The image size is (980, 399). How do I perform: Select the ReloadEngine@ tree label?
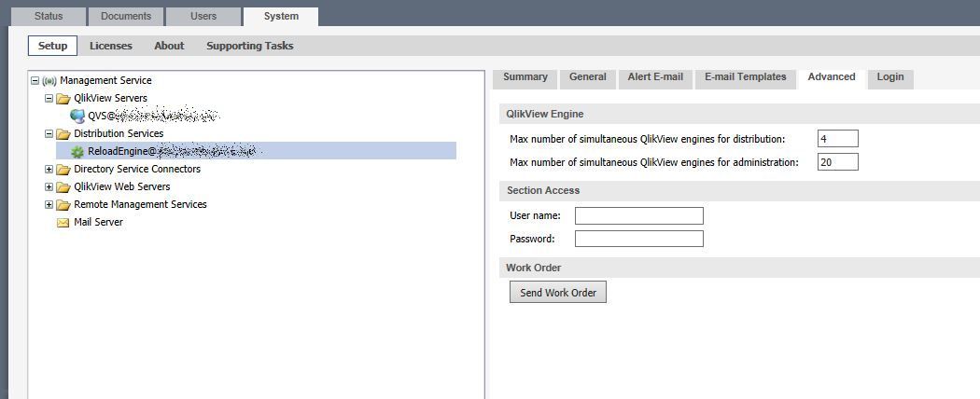(x=172, y=151)
